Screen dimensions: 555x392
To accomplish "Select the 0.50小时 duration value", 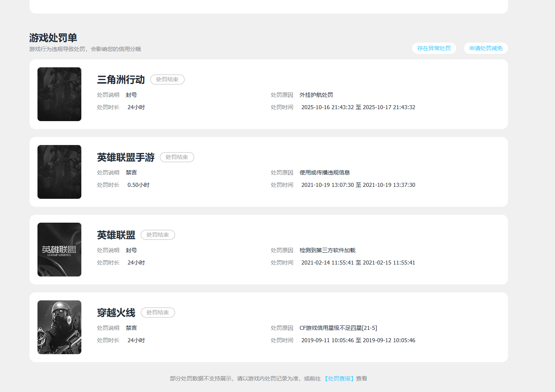I will pos(138,185).
